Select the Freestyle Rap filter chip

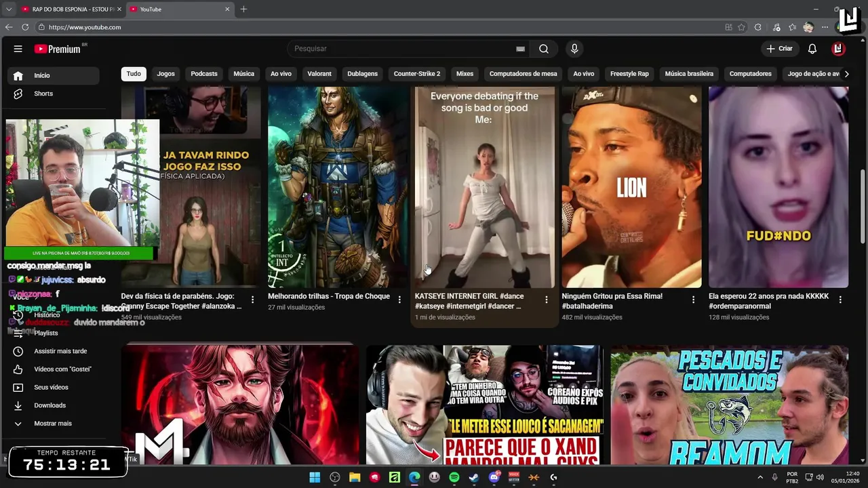coord(629,73)
